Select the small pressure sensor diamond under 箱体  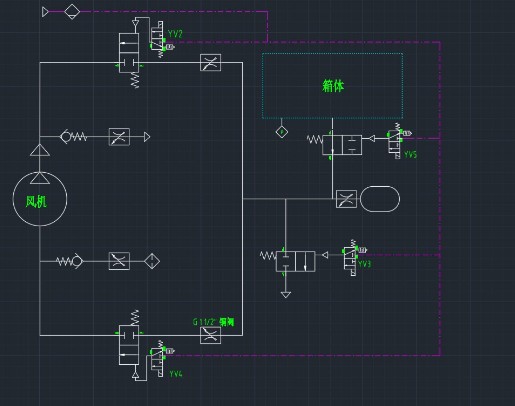(282, 132)
